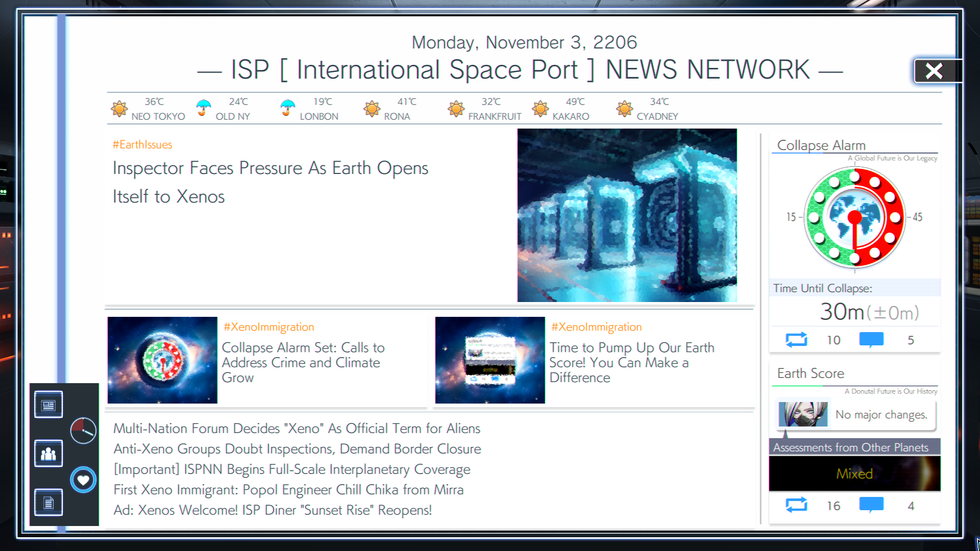Viewport: 980px width, 551px height.
Task: Open the news feed icon in sidebar
Action: [48, 405]
